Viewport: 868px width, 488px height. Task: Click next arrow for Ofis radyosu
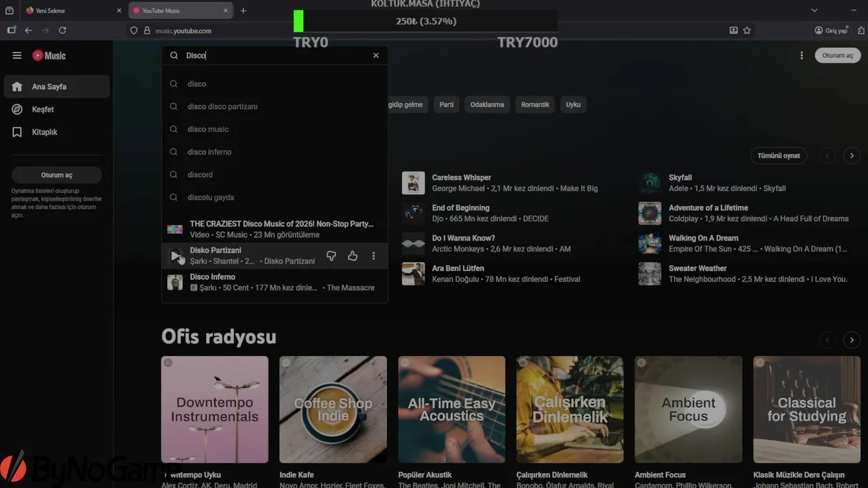click(852, 340)
